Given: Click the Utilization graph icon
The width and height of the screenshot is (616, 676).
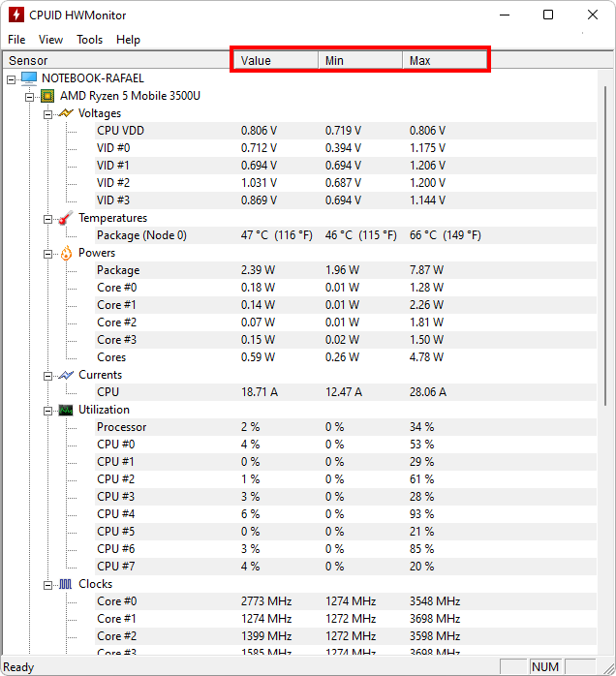Looking at the screenshot, I should tap(66, 410).
